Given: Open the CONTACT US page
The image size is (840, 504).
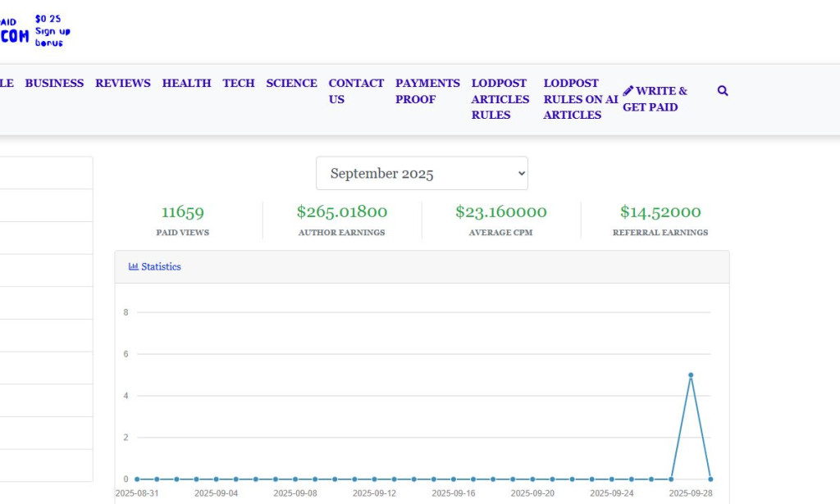Looking at the screenshot, I should coord(355,91).
